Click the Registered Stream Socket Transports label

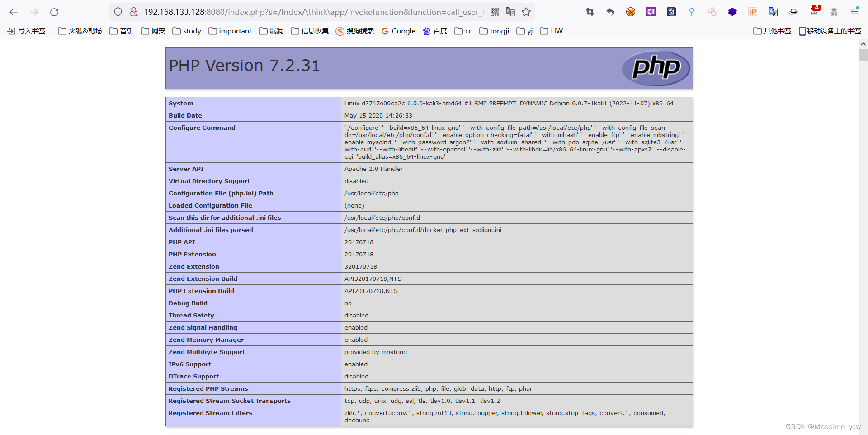tap(230, 401)
